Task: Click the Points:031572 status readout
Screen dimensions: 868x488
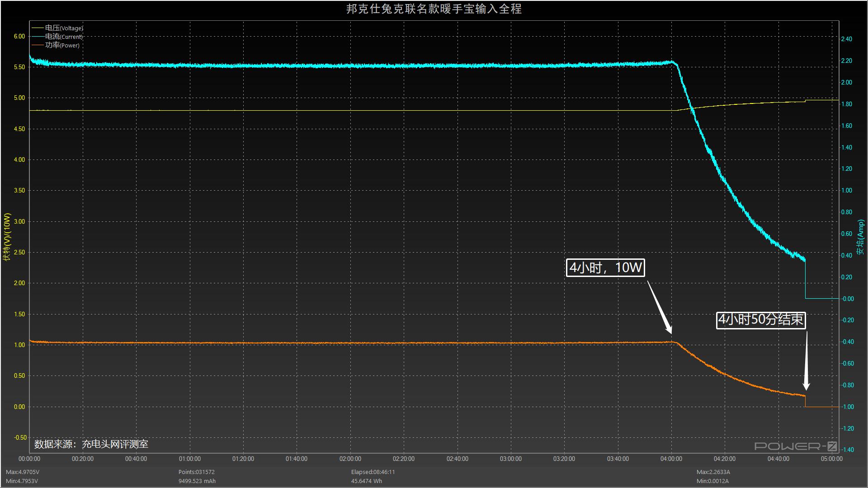Action: (196, 472)
